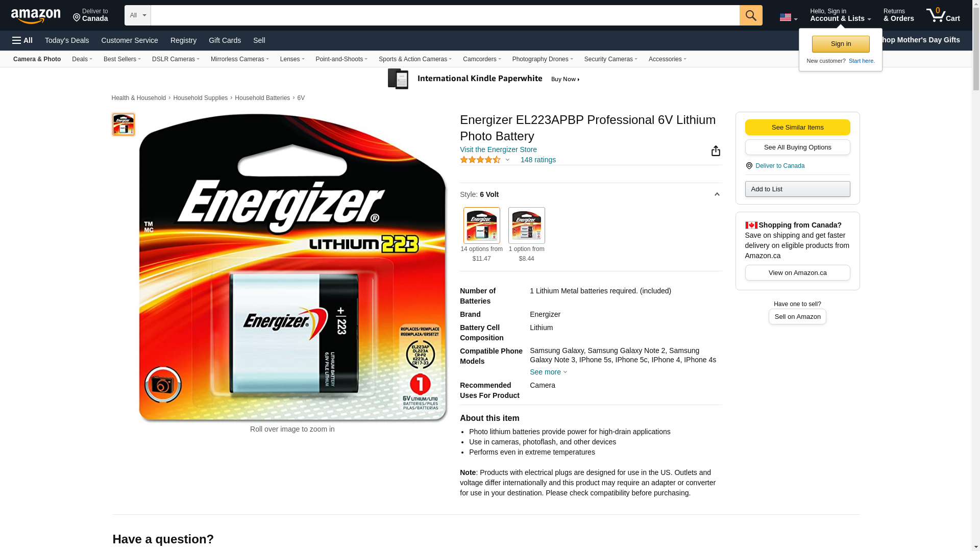Click the See Similar Items button
Screen dimensions: 980x551
click(x=797, y=128)
